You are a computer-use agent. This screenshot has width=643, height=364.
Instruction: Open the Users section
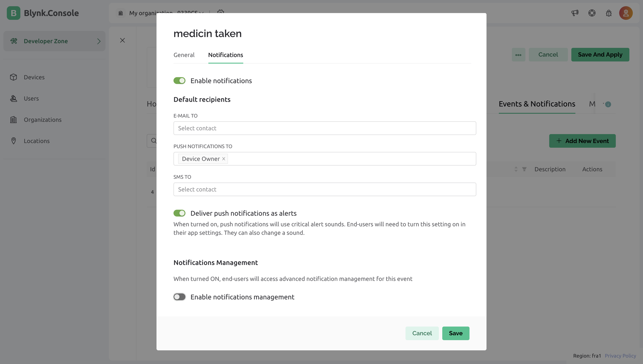pos(31,98)
